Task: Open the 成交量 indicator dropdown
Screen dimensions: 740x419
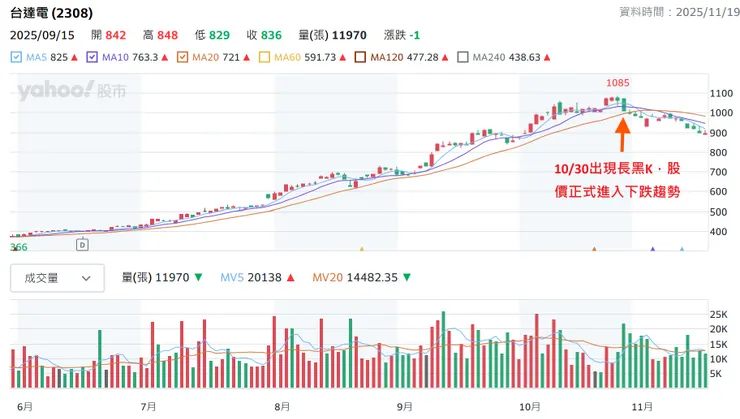Action: pyautogui.click(x=57, y=278)
